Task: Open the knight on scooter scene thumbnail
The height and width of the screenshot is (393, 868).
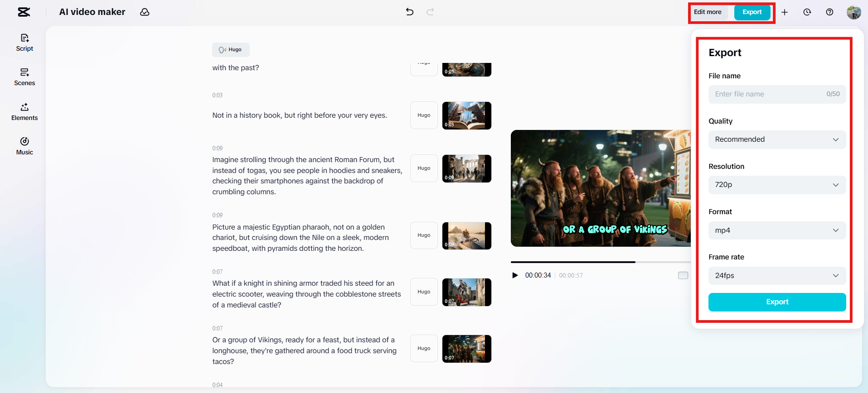Action: coord(467,292)
